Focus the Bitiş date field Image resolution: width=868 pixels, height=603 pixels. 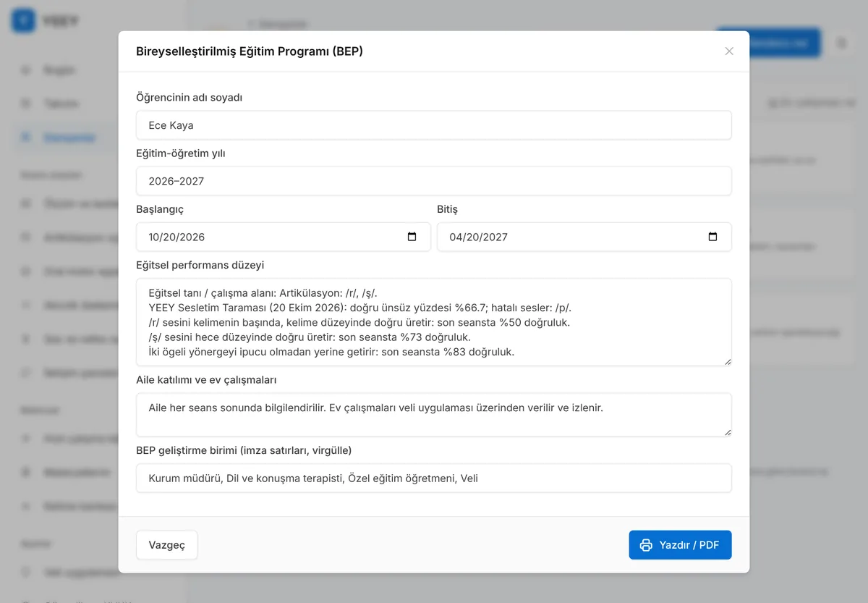(x=584, y=237)
